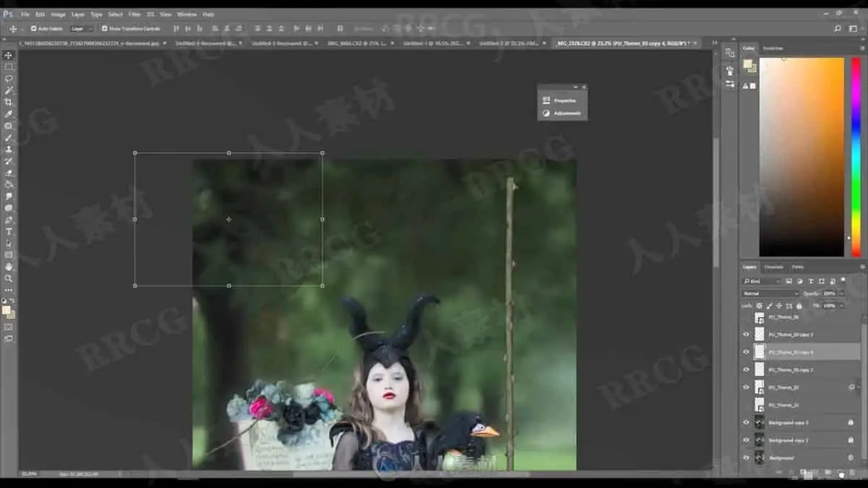Select the Gradient tool

click(9, 184)
